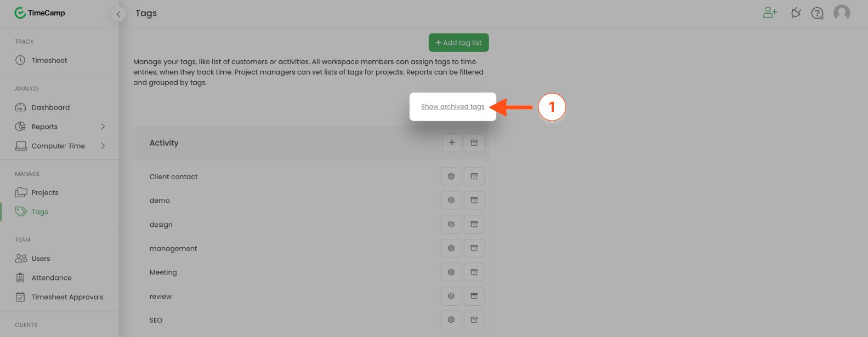Click the Meeting tag name
The width and height of the screenshot is (868, 337).
click(163, 272)
